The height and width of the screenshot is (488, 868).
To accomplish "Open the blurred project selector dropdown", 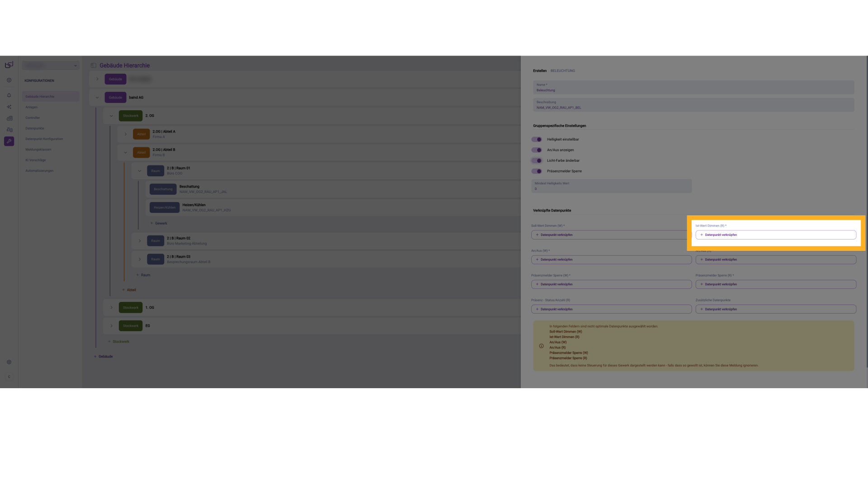I will pos(50,66).
